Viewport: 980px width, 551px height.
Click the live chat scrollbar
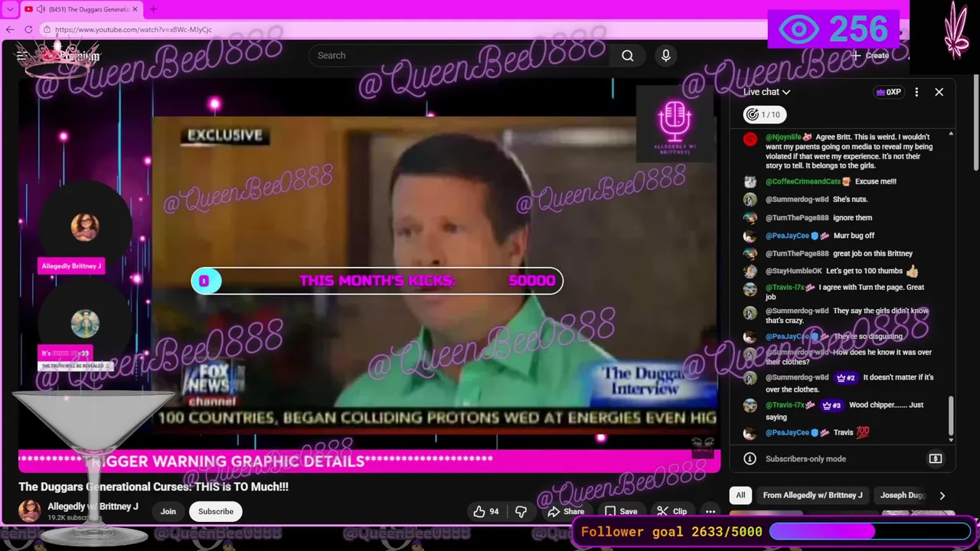pos(952,416)
